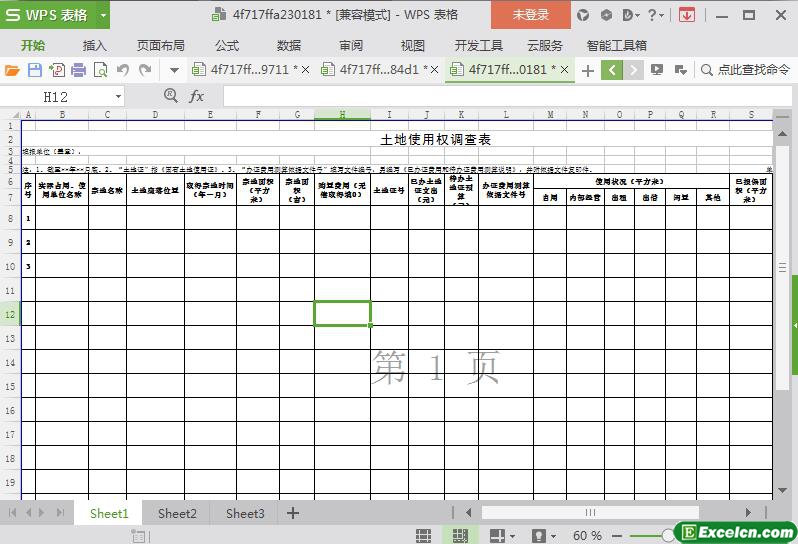Switch to normal view in status bar

(x=423, y=535)
